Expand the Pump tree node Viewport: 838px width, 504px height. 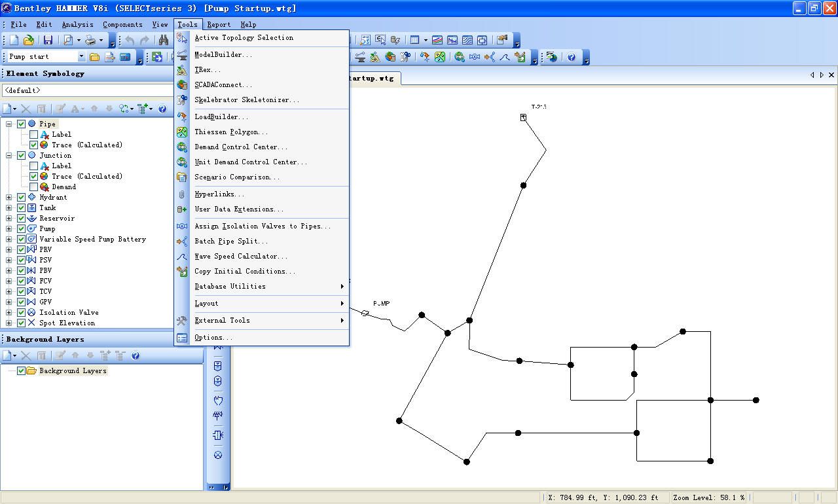coord(9,228)
